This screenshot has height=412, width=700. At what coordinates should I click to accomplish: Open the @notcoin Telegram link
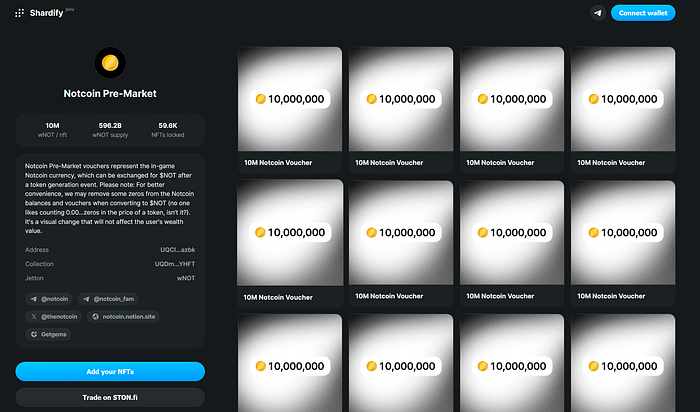(x=49, y=299)
